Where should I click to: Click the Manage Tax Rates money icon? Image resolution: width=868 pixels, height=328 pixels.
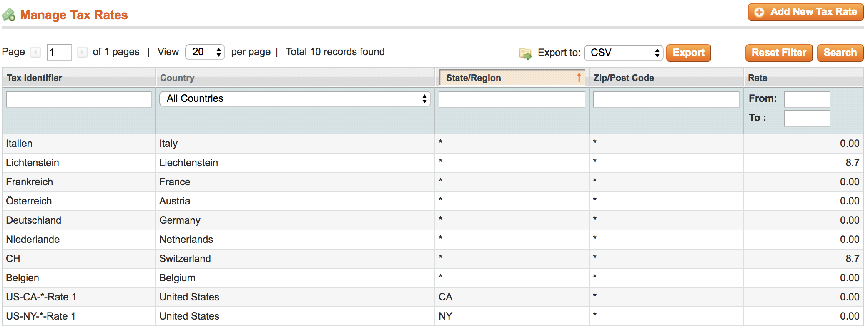(9, 15)
